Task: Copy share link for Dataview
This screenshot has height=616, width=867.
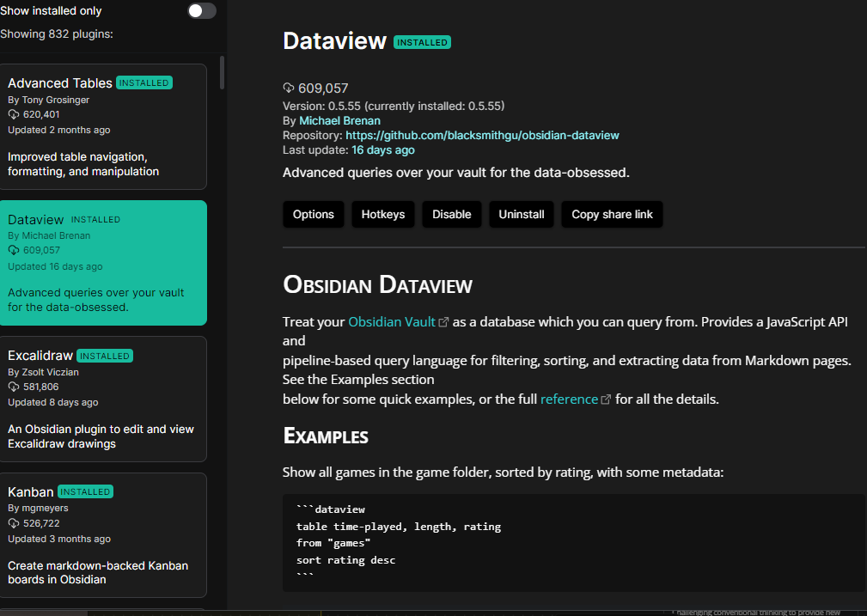Action: click(612, 214)
